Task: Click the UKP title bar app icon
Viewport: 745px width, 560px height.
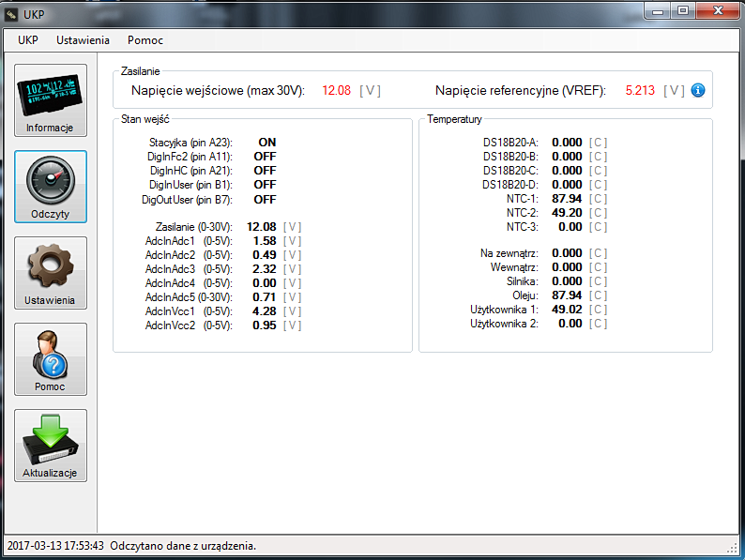Action: (x=11, y=15)
